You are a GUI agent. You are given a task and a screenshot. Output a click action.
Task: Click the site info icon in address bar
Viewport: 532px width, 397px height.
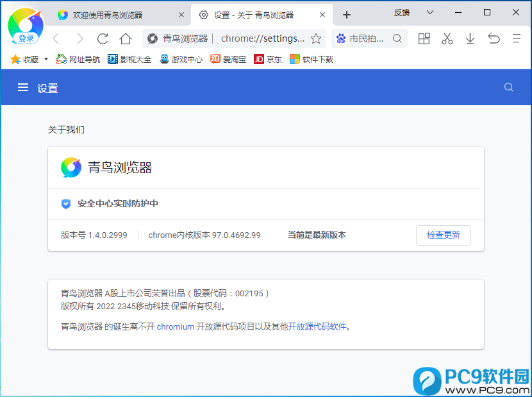click(153, 38)
